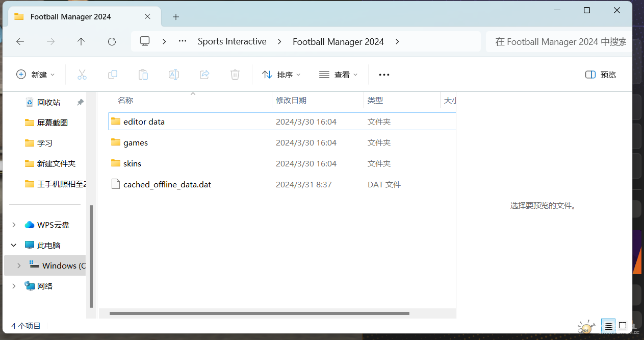Close the Football Manager 2024 tab
Viewport: 644px width, 340px height.
pos(147,16)
